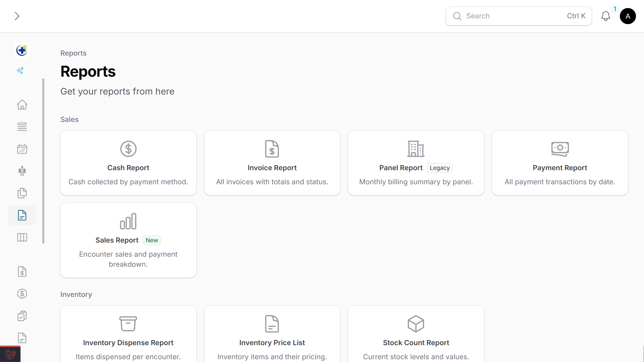Screen dimensions: 644x362
Task: Open the calendar icon in the sidebar
Action: (22, 149)
